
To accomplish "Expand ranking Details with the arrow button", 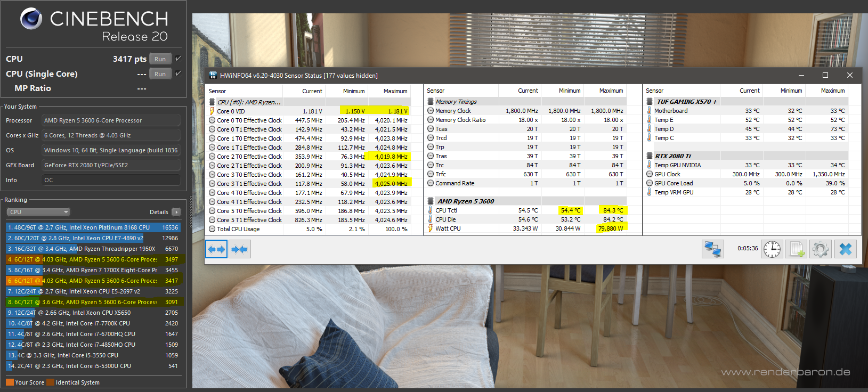I will (x=176, y=212).
